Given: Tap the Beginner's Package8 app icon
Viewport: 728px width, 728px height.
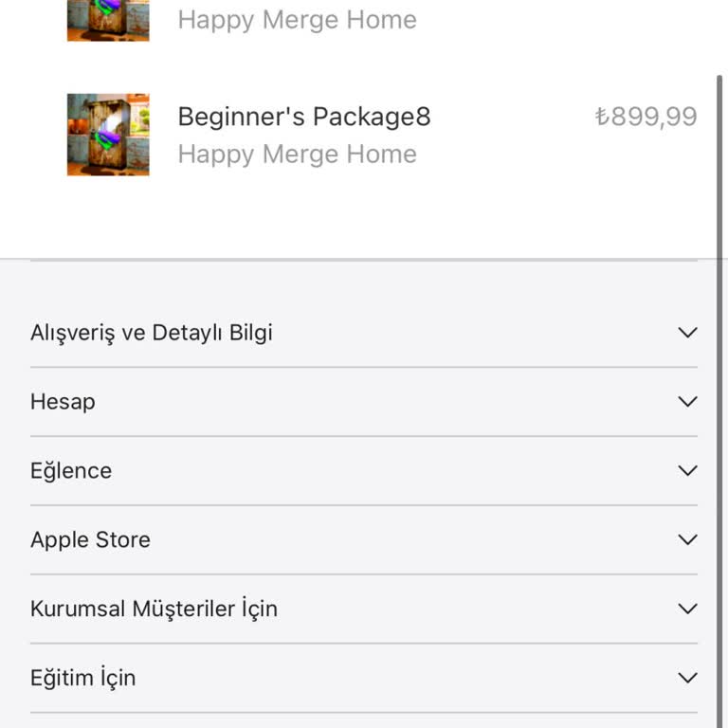Looking at the screenshot, I should click(108, 134).
